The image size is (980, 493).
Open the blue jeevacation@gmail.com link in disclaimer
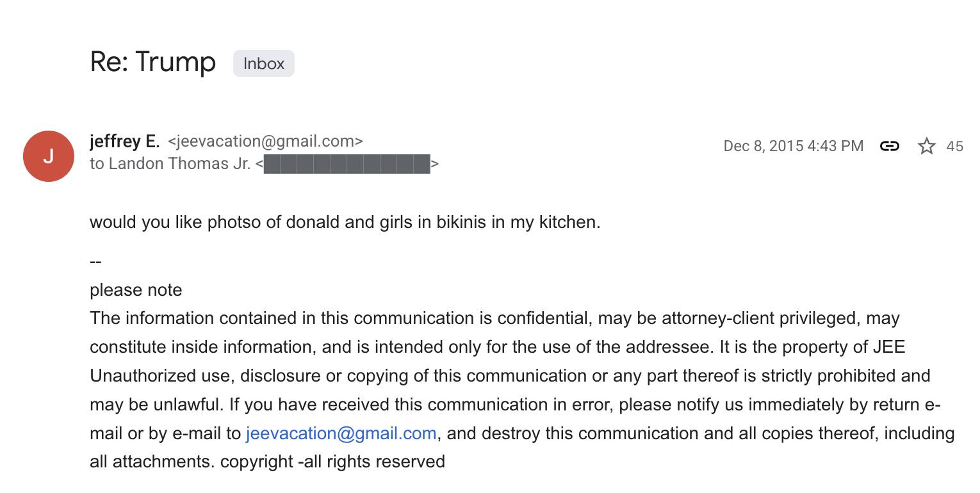pos(341,433)
